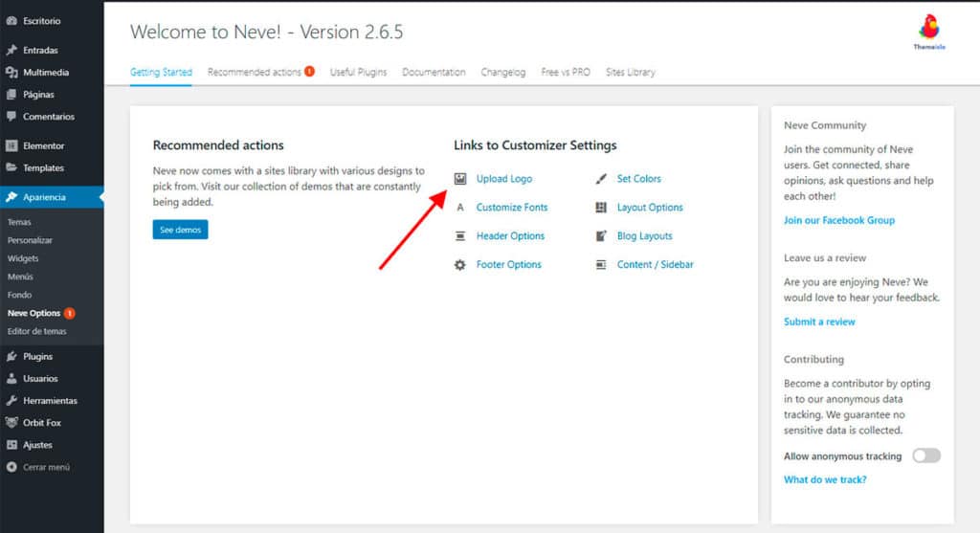This screenshot has width=980, height=533.
Task: Open the Blog Layouts link
Action: pyautogui.click(x=644, y=236)
